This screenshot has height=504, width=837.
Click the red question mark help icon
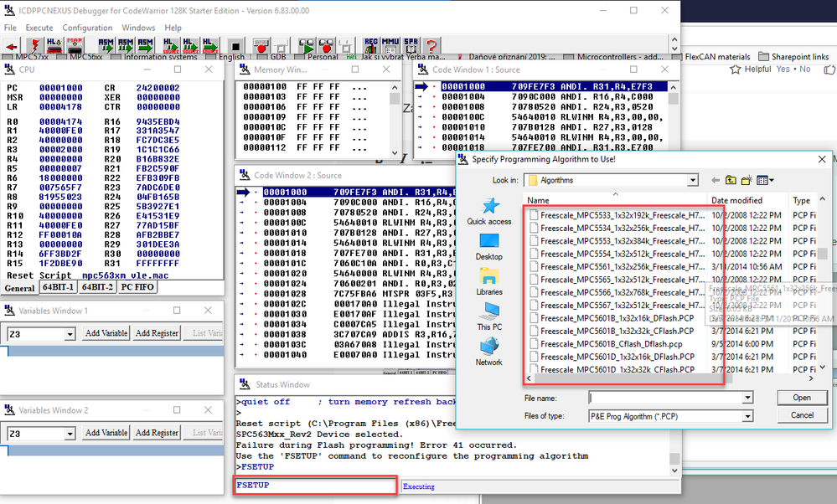click(x=431, y=46)
